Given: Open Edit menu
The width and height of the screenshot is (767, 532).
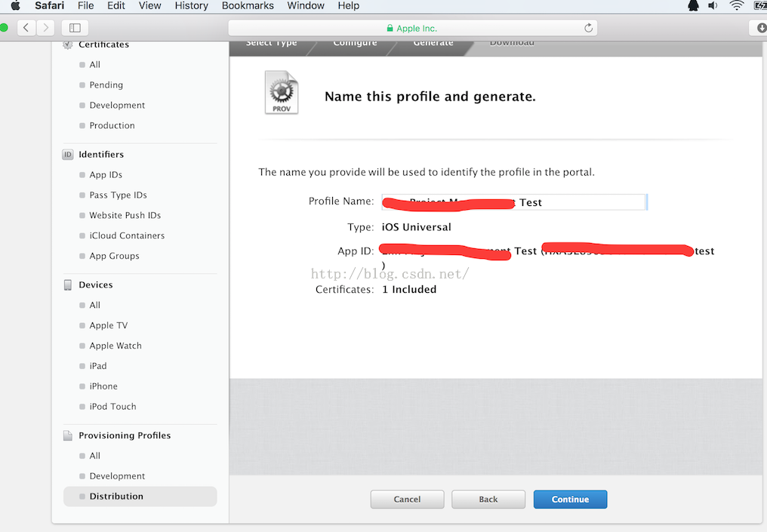Looking at the screenshot, I should pyautogui.click(x=116, y=6).
